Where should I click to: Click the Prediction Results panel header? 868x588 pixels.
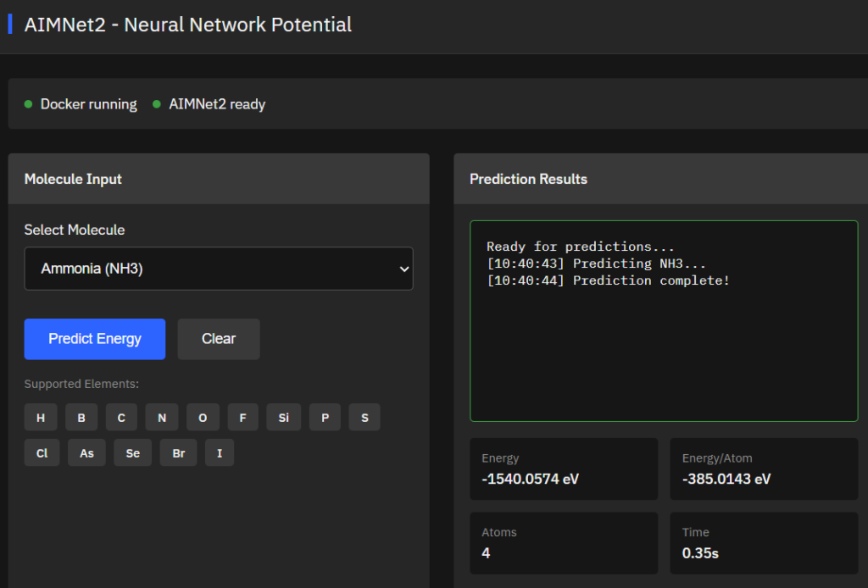click(x=528, y=179)
